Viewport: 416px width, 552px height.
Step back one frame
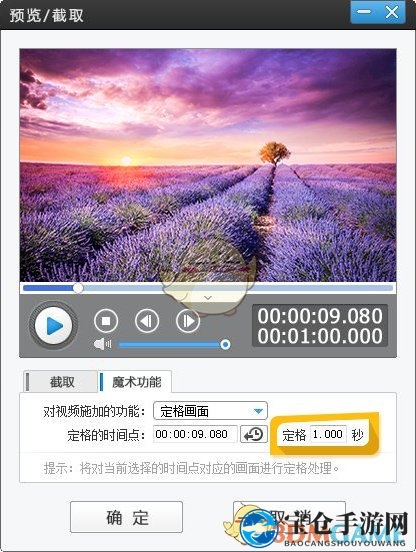tap(147, 321)
